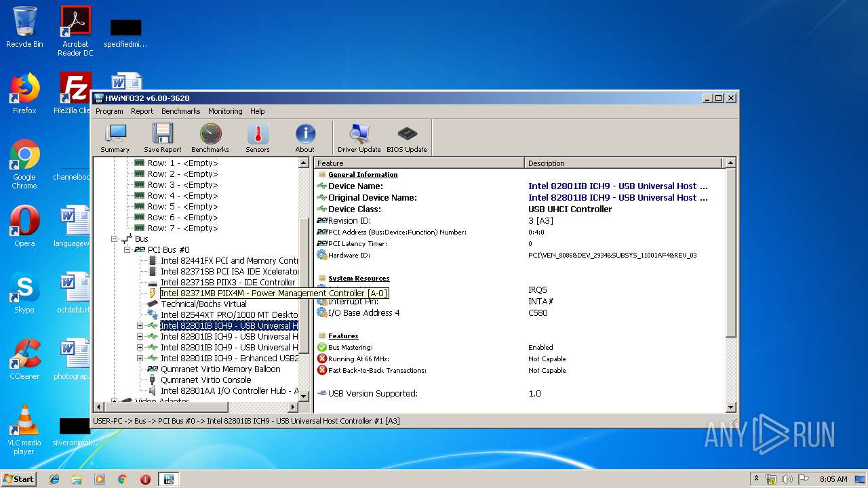Image resolution: width=868 pixels, height=488 pixels.
Task: Click details pane scroll down arrow
Action: click(730, 407)
